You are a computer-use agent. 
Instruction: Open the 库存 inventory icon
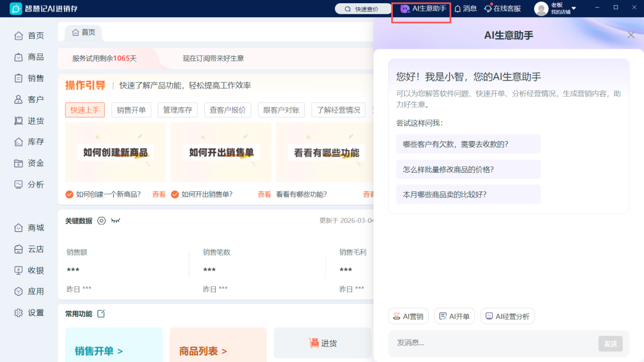coord(19,142)
